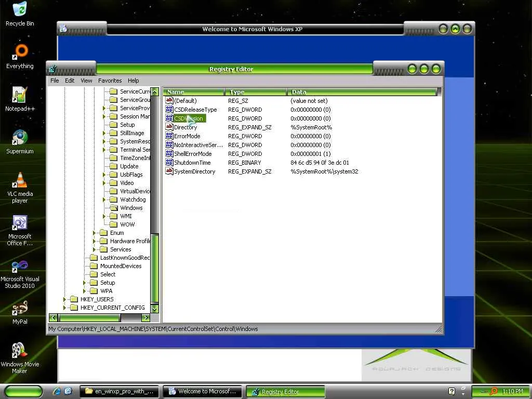Sort values by the Type column header

tap(256, 92)
